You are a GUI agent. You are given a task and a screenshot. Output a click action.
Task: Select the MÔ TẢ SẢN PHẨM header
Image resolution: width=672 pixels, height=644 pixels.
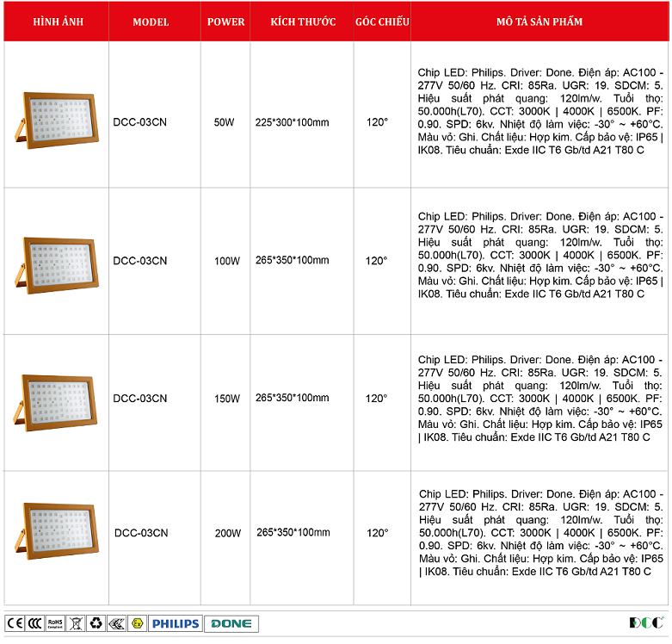[539, 22]
